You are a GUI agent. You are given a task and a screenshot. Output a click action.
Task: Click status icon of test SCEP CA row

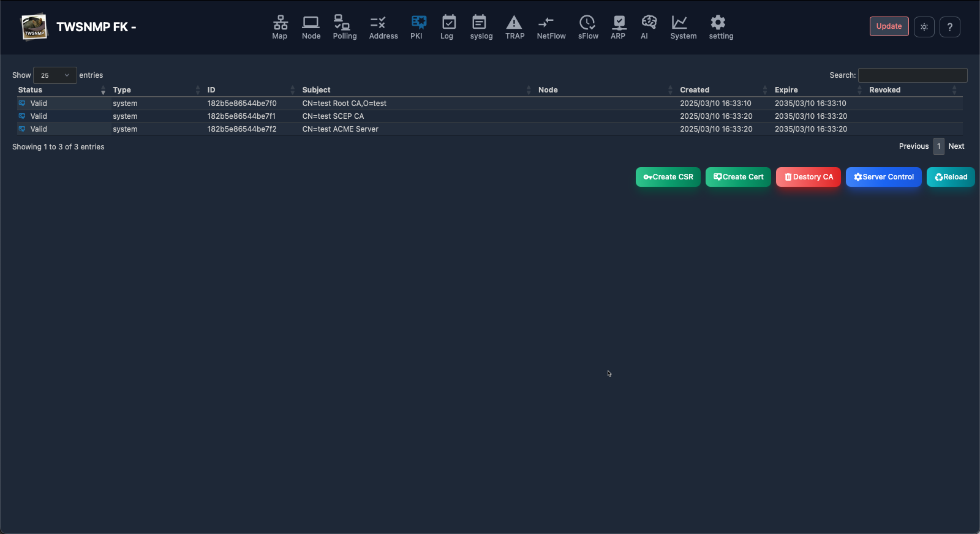click(22, 116)
